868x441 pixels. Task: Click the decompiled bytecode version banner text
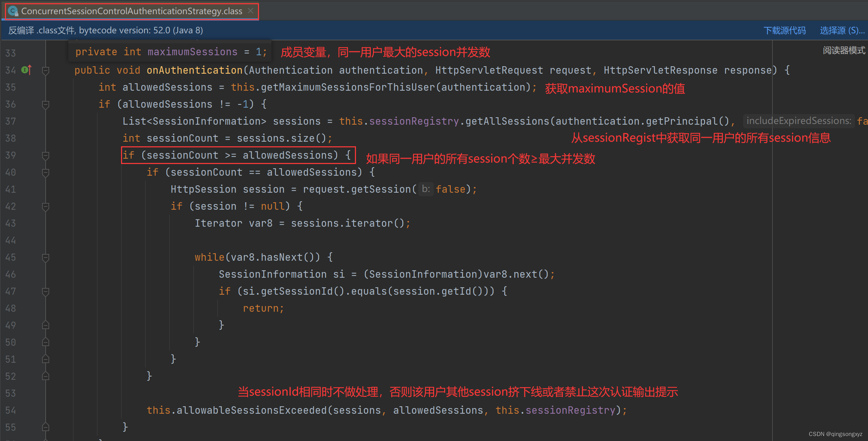(106, 30)
